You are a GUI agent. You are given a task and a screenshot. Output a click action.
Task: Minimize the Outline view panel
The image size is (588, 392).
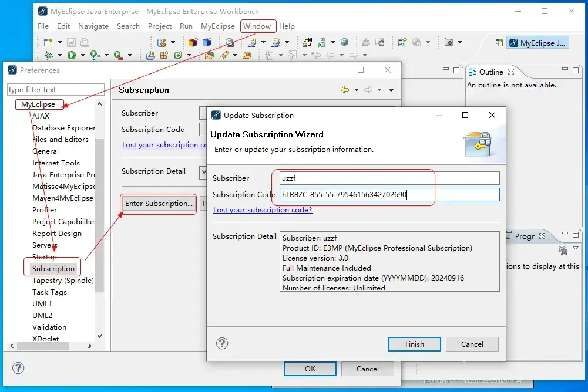(x=565, y=69)
